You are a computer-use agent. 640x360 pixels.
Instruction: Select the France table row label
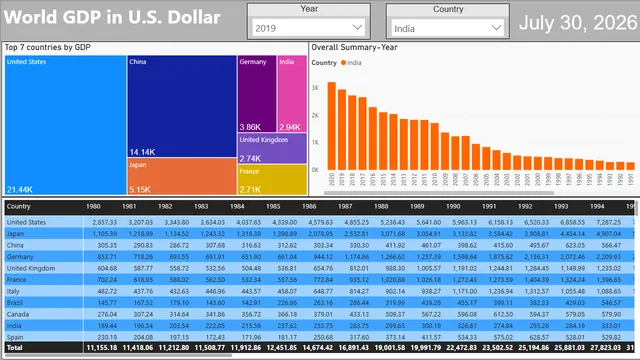[x=16, y=280]
